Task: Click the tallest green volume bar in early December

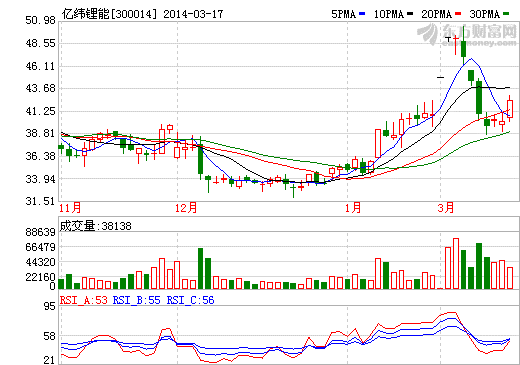Action: (x=200, y=268)
